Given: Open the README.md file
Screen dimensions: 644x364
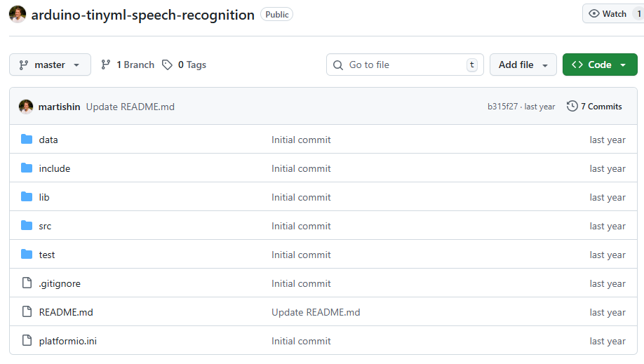Looking at the screenshot, I should [x=66, y=312].
